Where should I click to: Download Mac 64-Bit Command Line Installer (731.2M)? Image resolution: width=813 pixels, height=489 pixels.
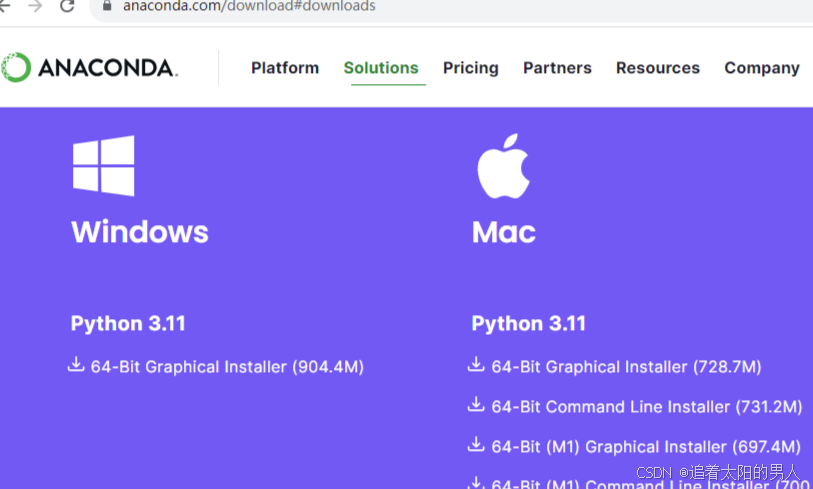pos(647,407)
